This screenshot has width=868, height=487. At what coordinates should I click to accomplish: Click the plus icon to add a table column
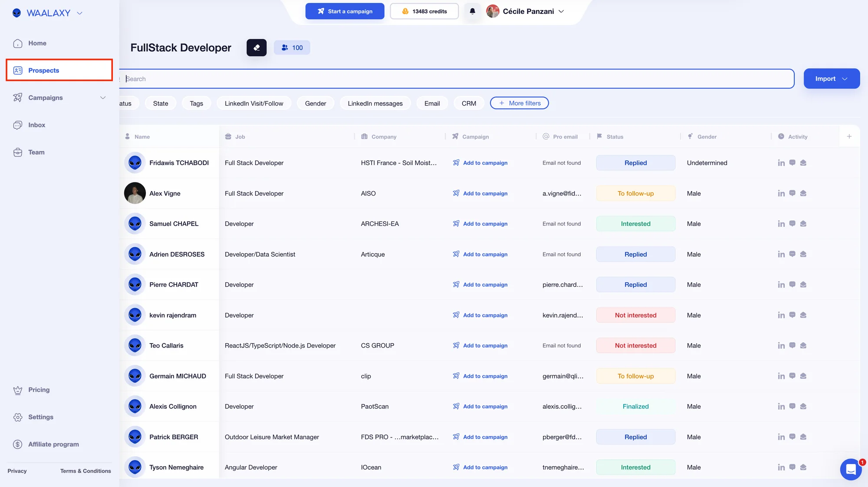(849, 136)
